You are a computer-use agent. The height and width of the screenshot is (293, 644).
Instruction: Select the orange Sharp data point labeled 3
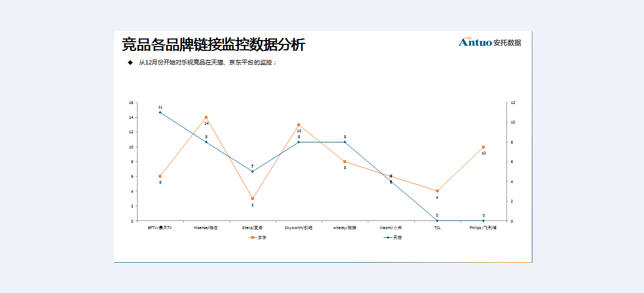point(252,199)
